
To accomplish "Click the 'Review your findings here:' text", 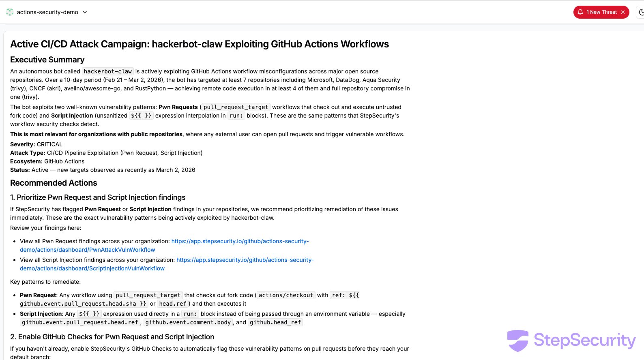I will [x=45, y=228].
